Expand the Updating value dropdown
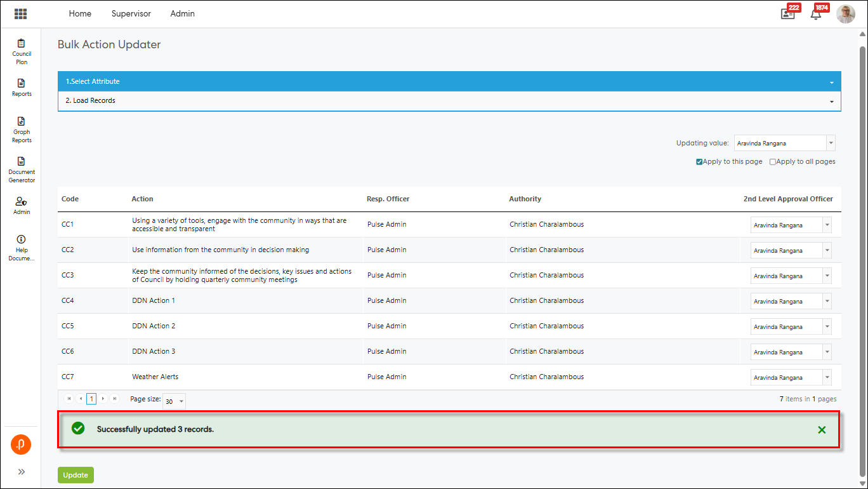The image size is (868, 489). [x=831, y=144]
